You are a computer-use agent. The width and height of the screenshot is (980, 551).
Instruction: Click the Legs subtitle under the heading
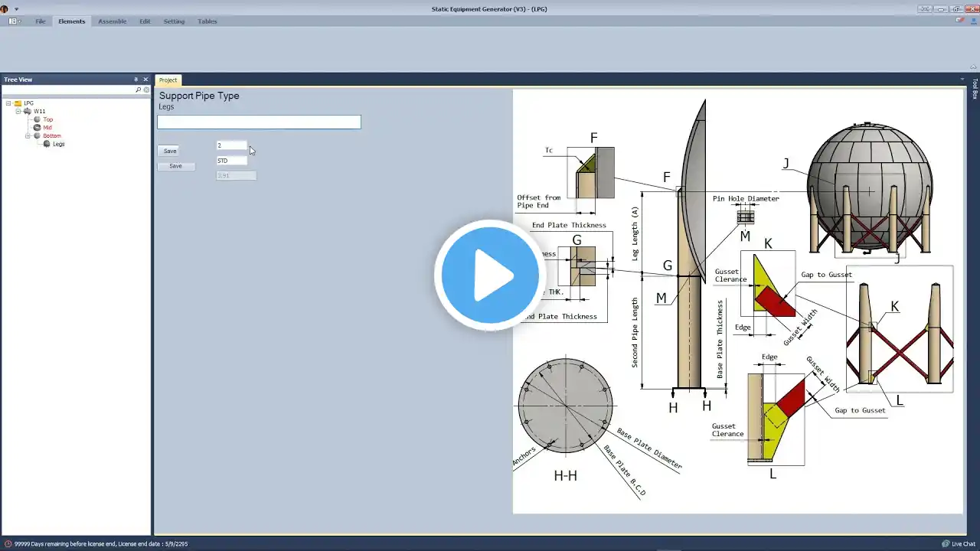tap(166, 106)
